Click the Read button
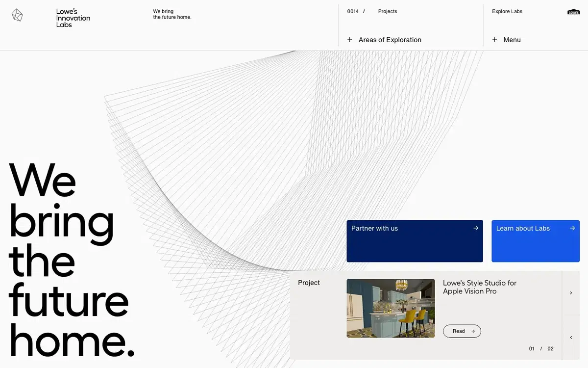 (462, 331)
